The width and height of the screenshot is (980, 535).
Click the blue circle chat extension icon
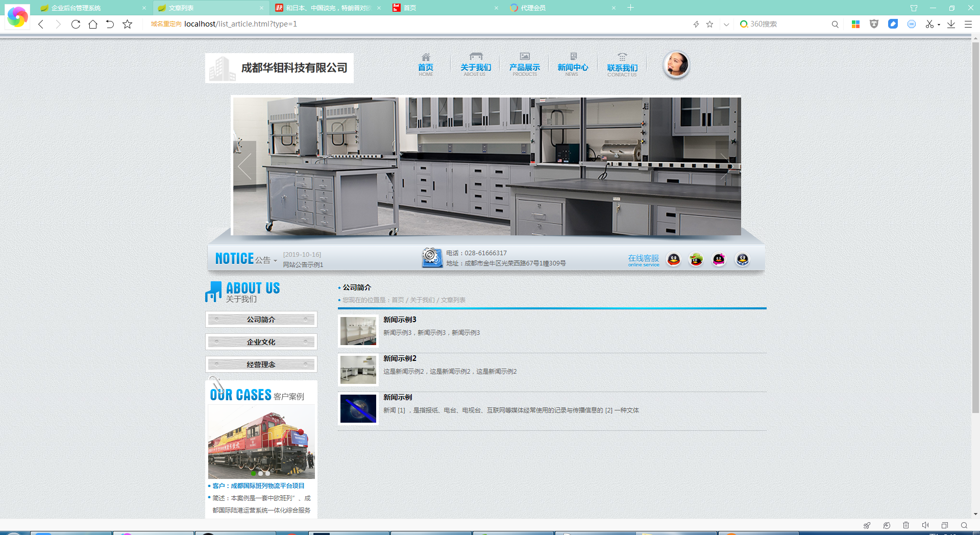click(912, 24)
